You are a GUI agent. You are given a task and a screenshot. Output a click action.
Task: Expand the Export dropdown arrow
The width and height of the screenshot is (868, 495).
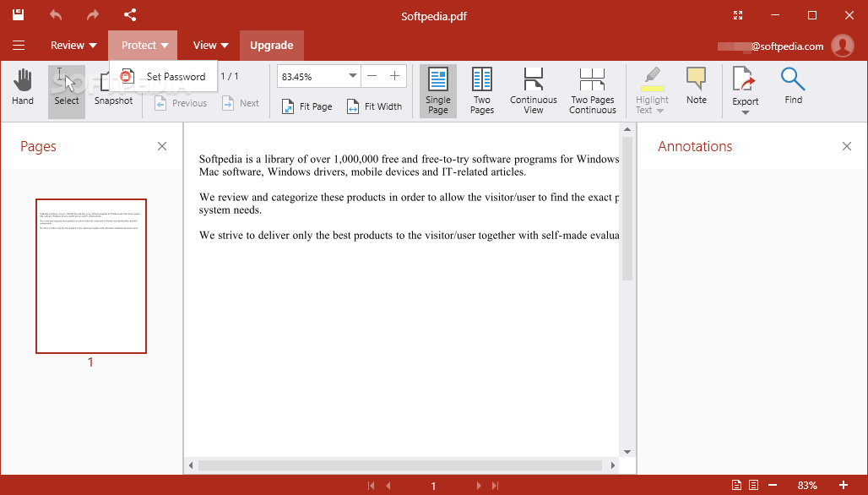click(x=745, y=112)
